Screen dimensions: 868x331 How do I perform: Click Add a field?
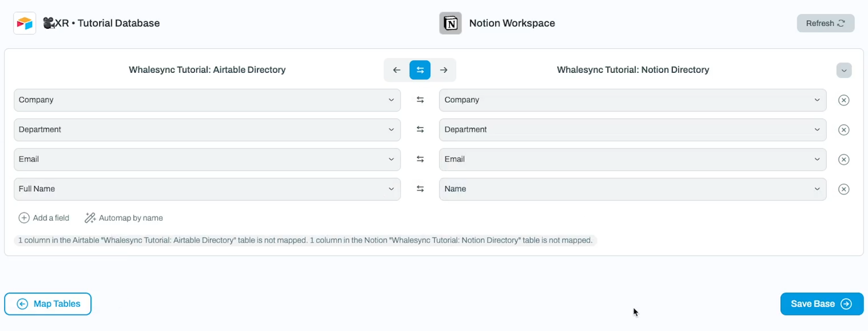point(44,218)
